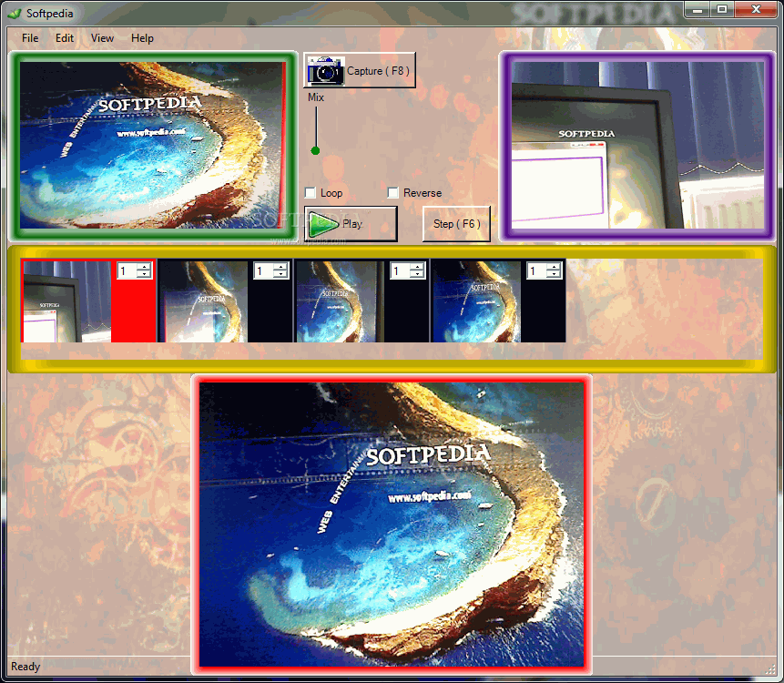Click the Capture ( F8 ) label text

pos(378,71)
